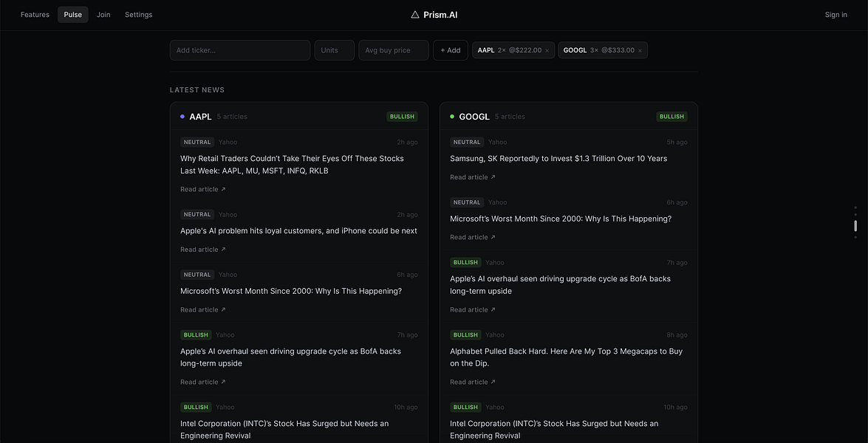
Task: Click the green dot beside GOOGL
Action: [451, 117]
